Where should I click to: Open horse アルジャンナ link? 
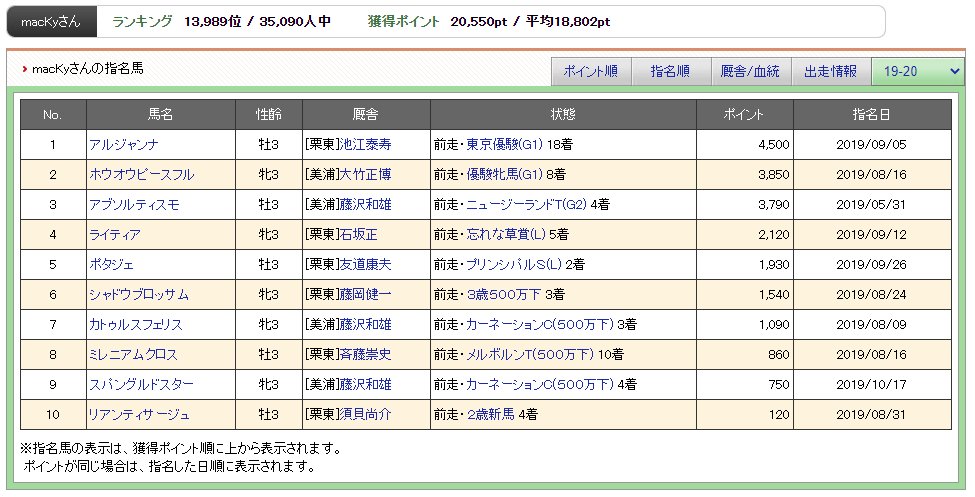(x=124, y=145)
